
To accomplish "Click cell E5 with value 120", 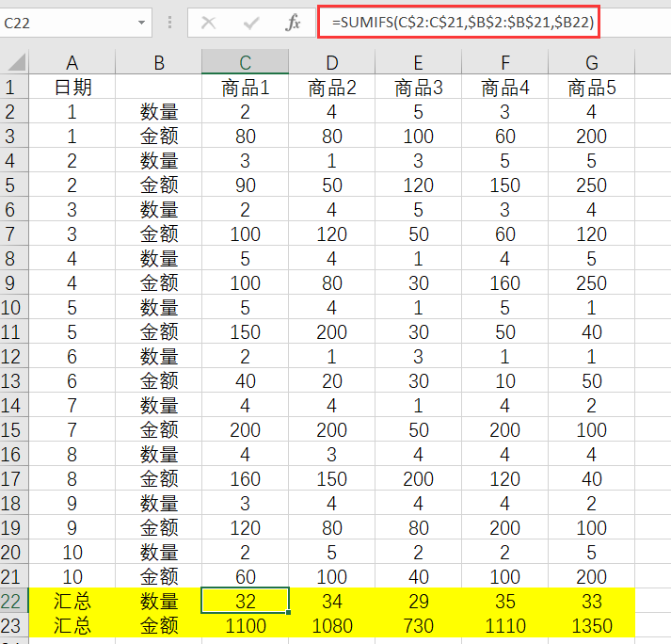I will click(x=419, y=185).
